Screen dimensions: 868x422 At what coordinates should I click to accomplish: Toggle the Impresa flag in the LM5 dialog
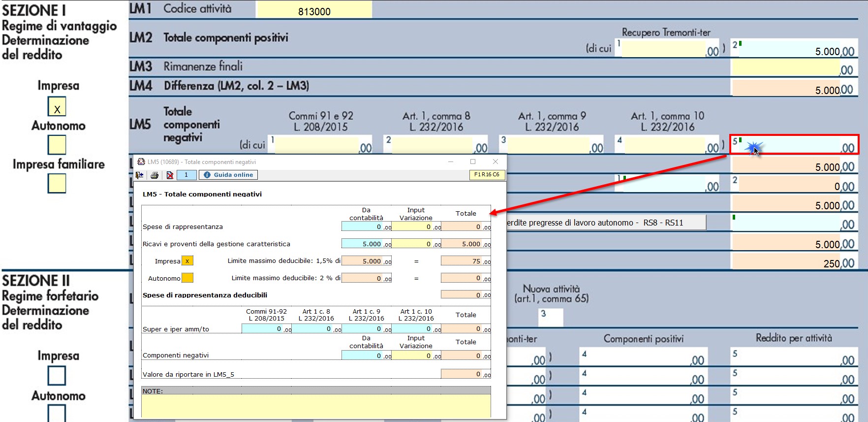(x=187, y=261)
